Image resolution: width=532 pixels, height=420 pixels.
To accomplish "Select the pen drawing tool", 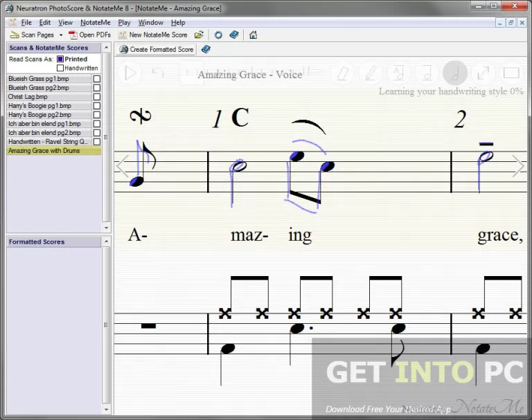I will tap(371, 73).
